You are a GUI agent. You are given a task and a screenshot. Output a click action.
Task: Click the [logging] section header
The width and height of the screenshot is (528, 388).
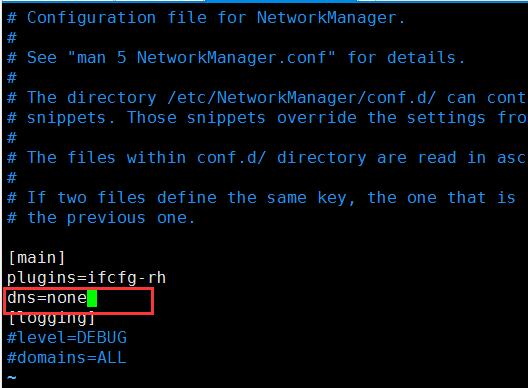(52, 319)
